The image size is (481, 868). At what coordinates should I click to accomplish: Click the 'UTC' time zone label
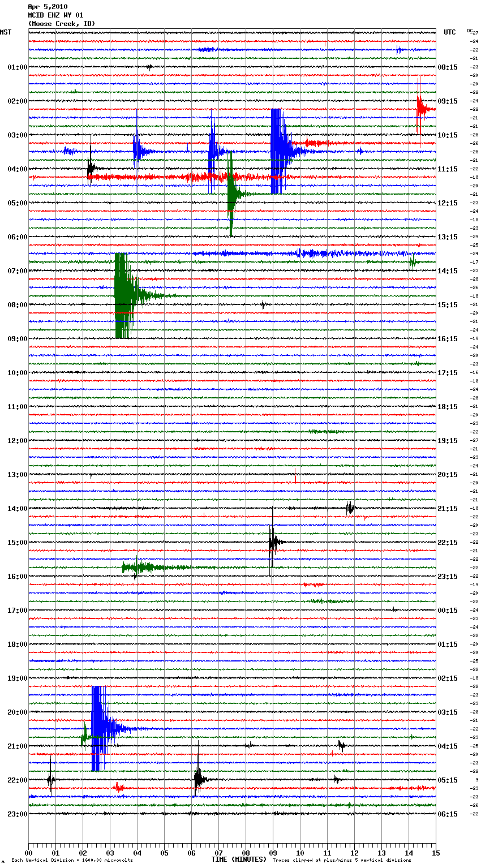(x=449, y=32)
